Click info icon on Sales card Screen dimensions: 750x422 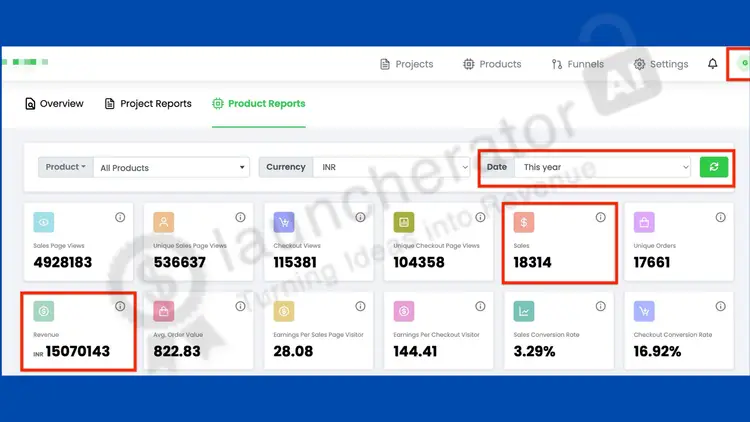coord(601,217)
